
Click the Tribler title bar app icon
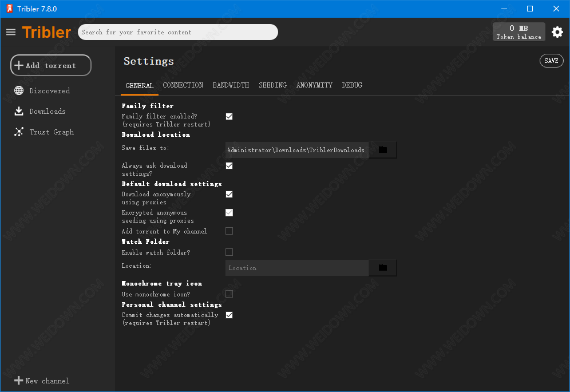click(x=10, y=9)
